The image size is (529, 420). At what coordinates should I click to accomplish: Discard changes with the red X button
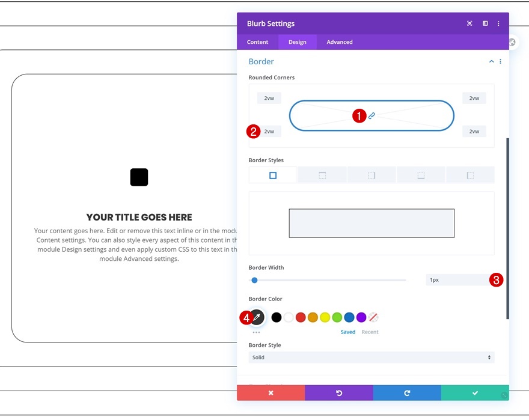coord(271,393)
